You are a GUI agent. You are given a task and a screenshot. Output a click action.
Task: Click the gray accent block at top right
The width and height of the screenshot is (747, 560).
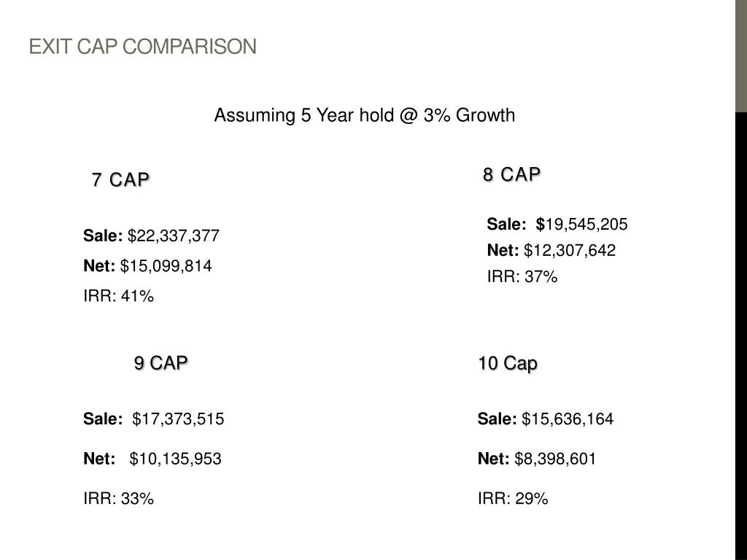(x=740, y=56)
